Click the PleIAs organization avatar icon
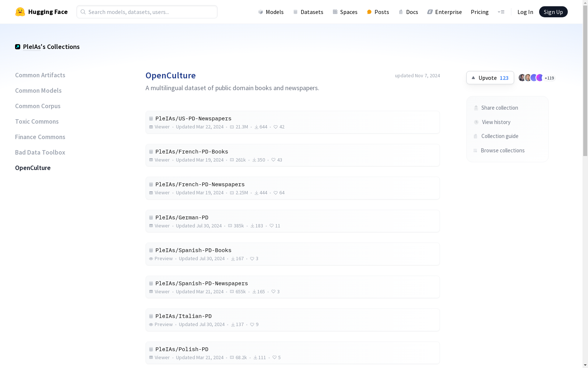 tap(18, 47)
